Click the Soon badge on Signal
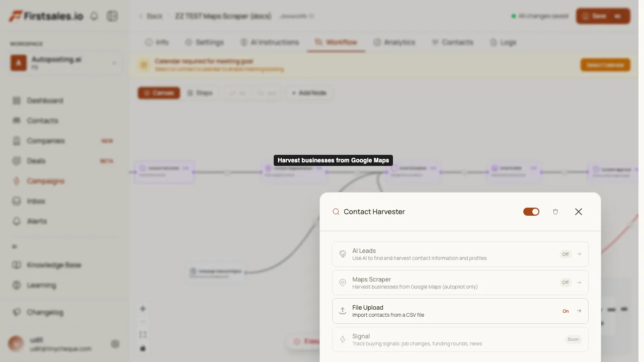644x362 pixels. click(574, 339)
